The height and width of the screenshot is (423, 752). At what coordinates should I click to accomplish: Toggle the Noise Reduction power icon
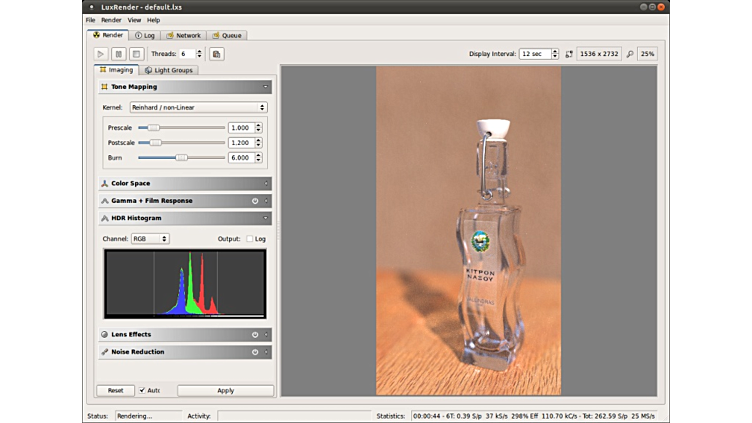[x=255, y=352]
